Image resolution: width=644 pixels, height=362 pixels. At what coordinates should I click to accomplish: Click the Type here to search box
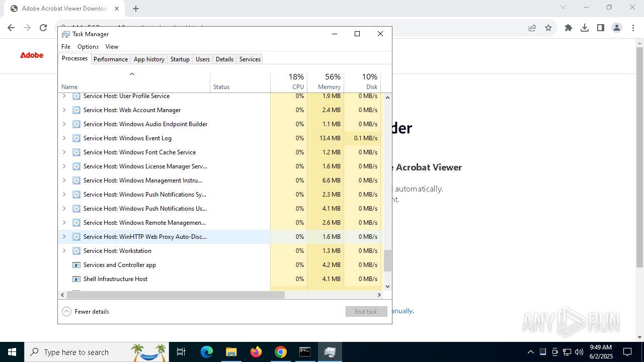click(96, 352)
